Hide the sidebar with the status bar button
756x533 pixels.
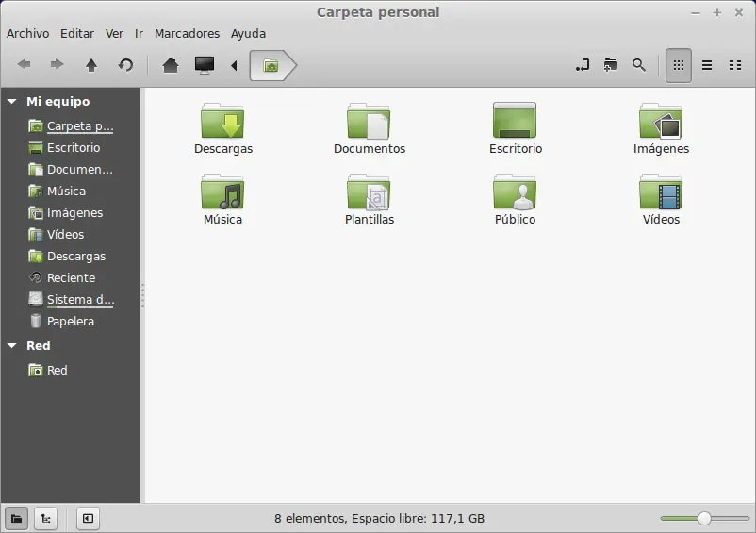click(x=88, y=519)
